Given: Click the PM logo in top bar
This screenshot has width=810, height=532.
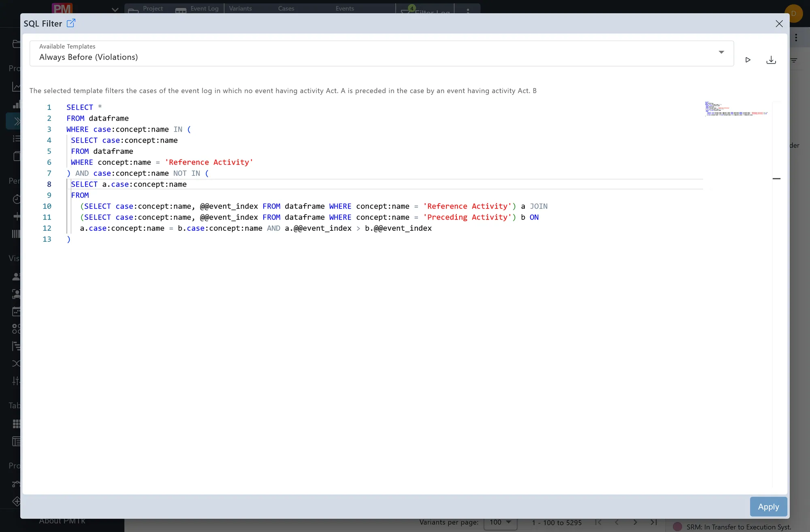Looking at the screenshot, I should [62, 9].
